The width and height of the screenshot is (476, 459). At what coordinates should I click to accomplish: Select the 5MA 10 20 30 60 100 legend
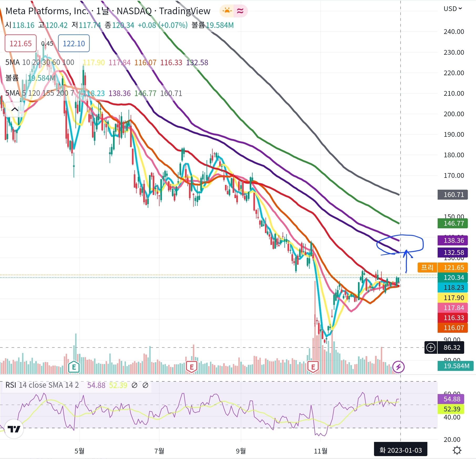point(40,62)
